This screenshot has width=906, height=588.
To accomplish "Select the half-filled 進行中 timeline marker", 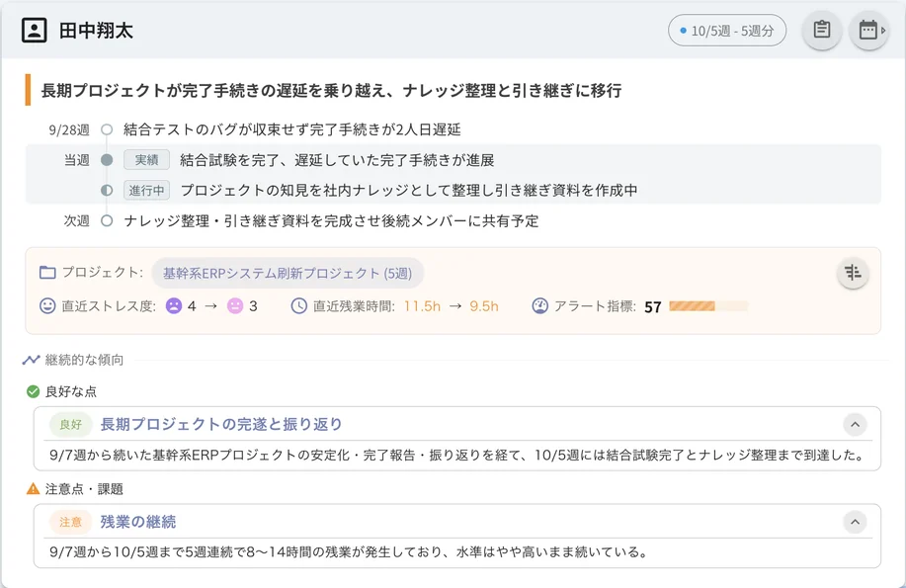I will tap(107, 190).
